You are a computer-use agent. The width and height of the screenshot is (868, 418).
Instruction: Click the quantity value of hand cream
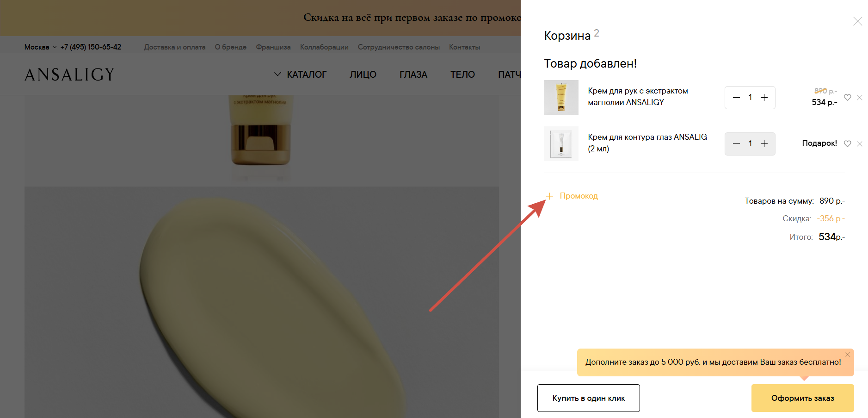pyautogui.click(x=750, y=97)
